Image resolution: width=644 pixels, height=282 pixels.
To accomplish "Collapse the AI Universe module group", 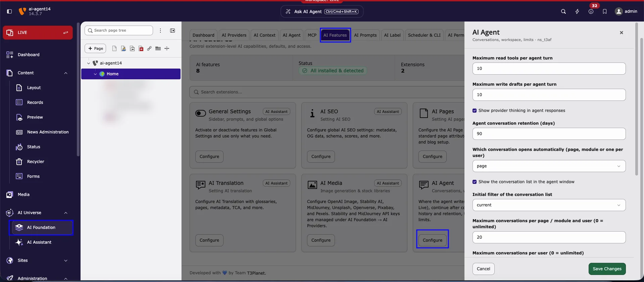I will tap(66, 213).
